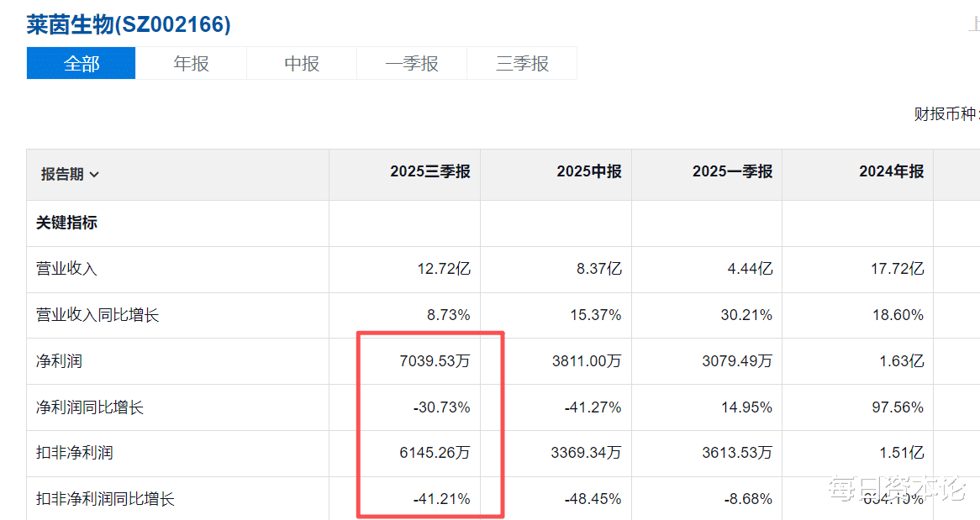Click the 12.72亿 revenue cell
Screen dimensions: 980x520
[x=442, y=270]
